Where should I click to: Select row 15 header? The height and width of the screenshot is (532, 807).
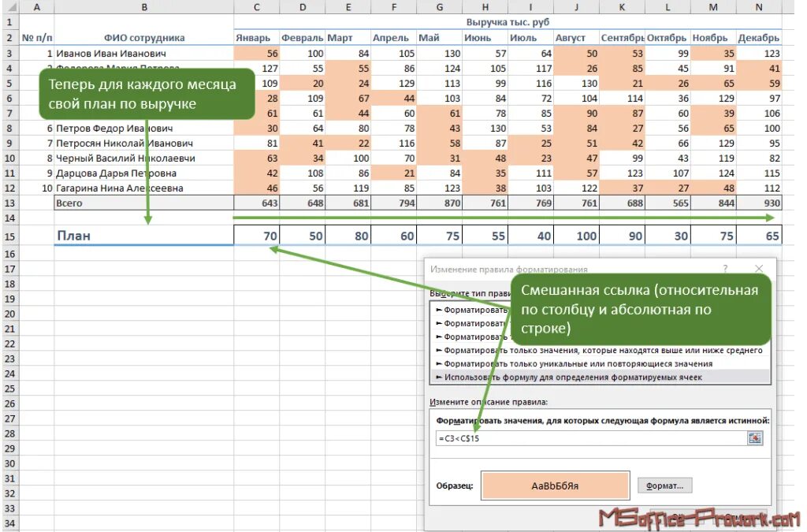pyautogui.click(x=9, y=236)
